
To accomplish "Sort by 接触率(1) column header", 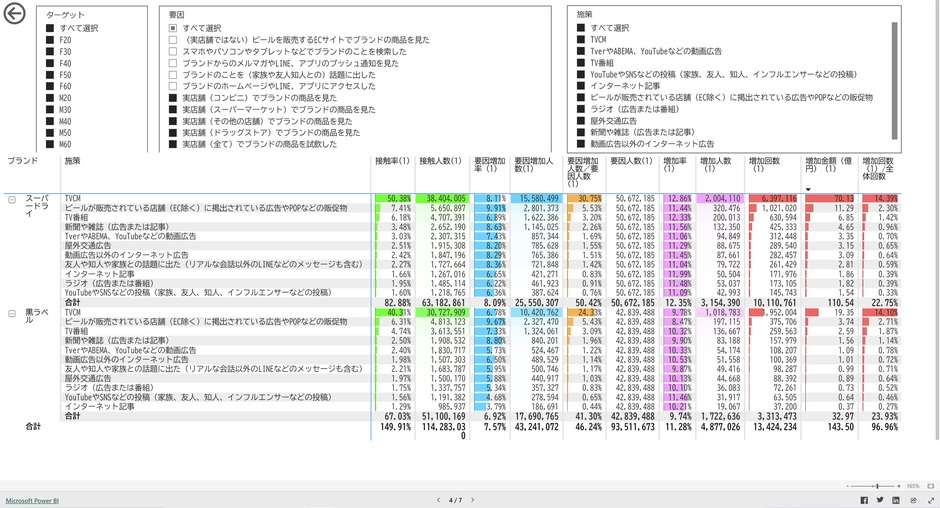I will 392,161.
